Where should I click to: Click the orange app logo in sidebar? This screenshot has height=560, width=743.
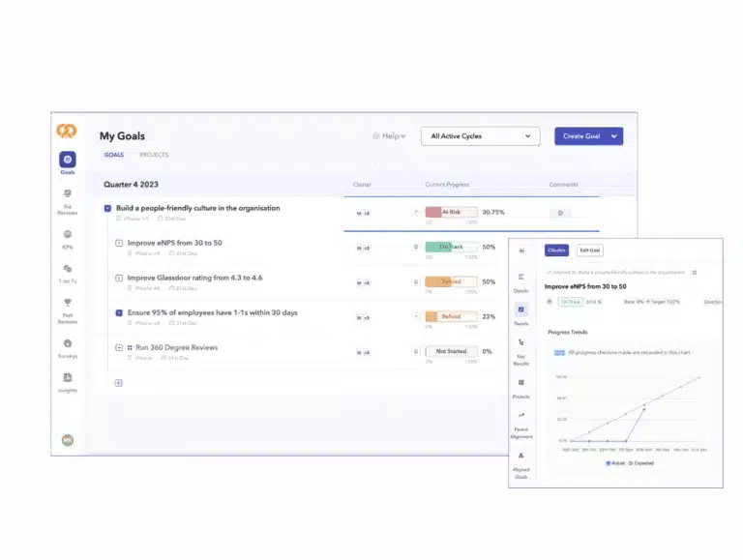[x=67, y=131]
